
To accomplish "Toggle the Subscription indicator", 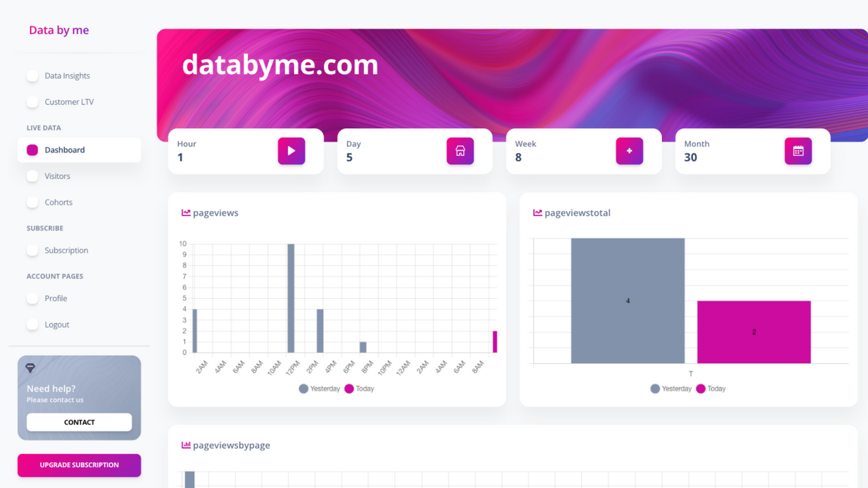I will pyautogui.click(x=33, y=250).
